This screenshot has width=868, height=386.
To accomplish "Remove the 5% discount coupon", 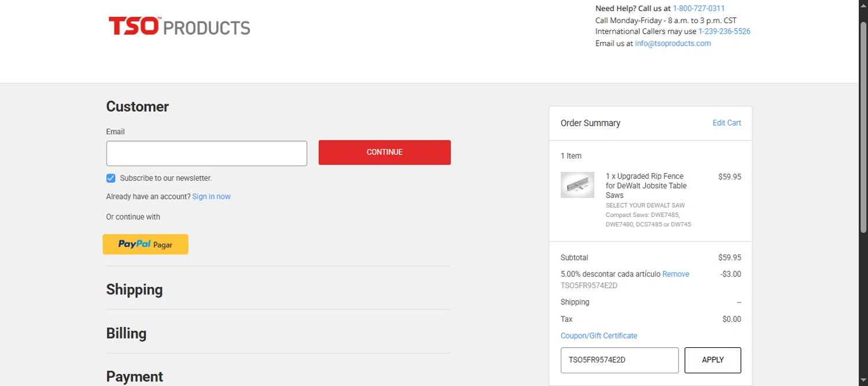I will pos(676,274).
